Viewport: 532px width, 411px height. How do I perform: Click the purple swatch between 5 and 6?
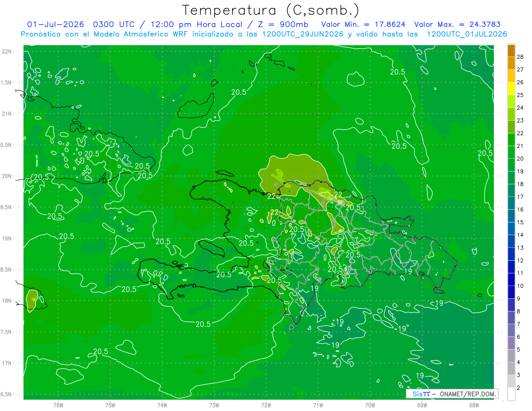tap(511, 343)
